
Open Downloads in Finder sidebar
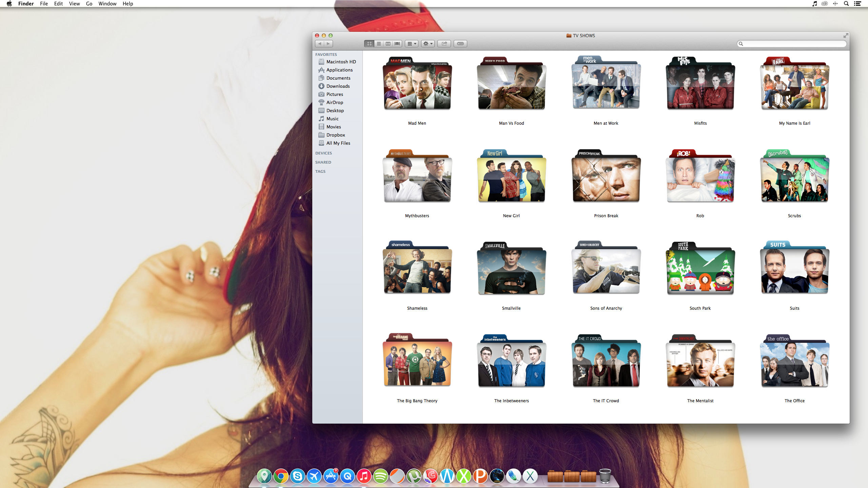pyautogui.click(x=337, y=86)
